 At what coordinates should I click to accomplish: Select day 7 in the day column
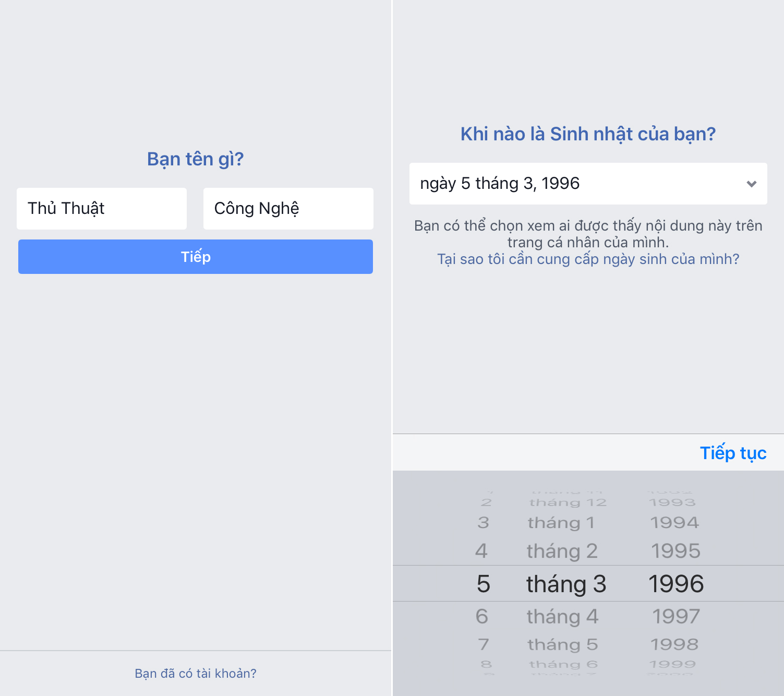click(x=483, y=644)
